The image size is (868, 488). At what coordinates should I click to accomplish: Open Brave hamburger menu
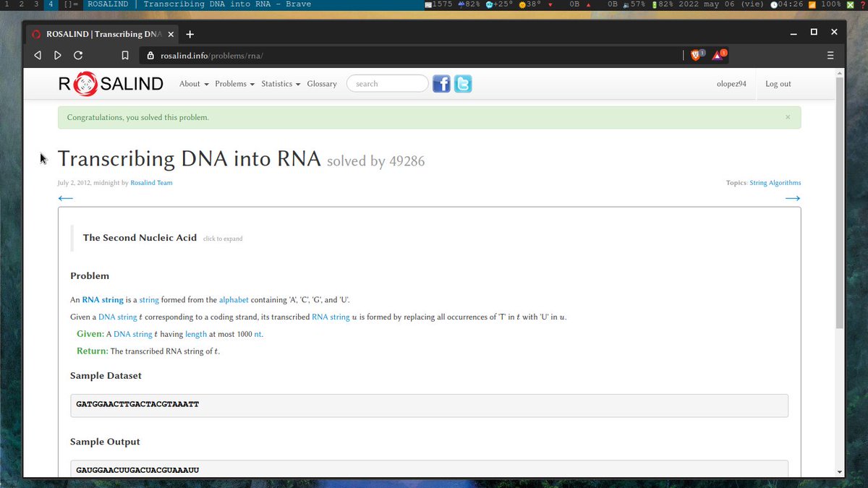click(830, 55)
